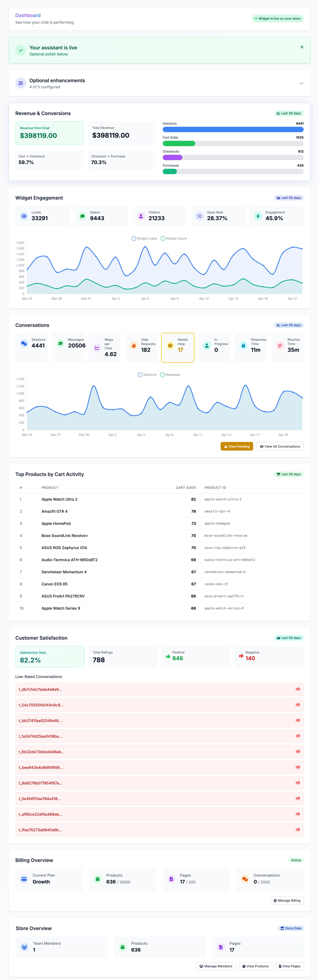
Task: Click the Needs Help clock icon
Action: click(170, 345)
